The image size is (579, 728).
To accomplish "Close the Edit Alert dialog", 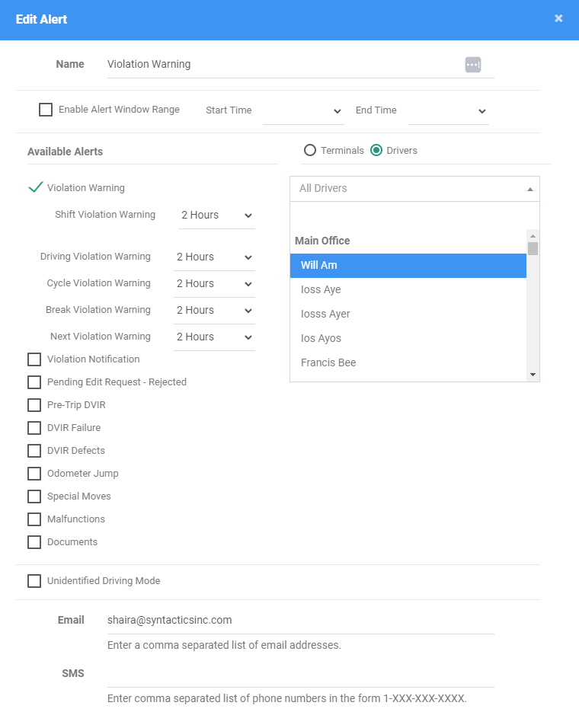I will click(558, 18).
